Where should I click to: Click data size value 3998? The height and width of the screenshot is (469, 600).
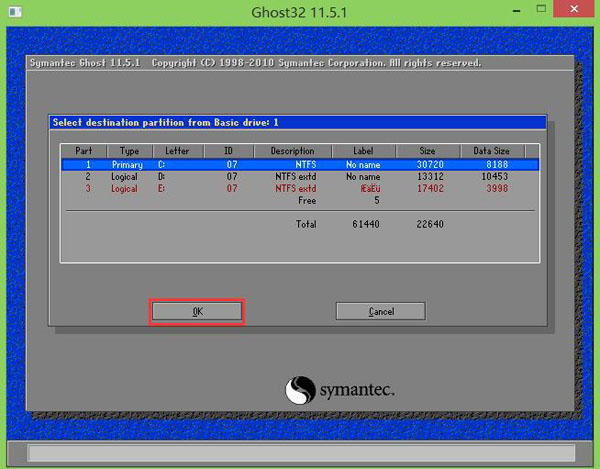tap(497, 188)
